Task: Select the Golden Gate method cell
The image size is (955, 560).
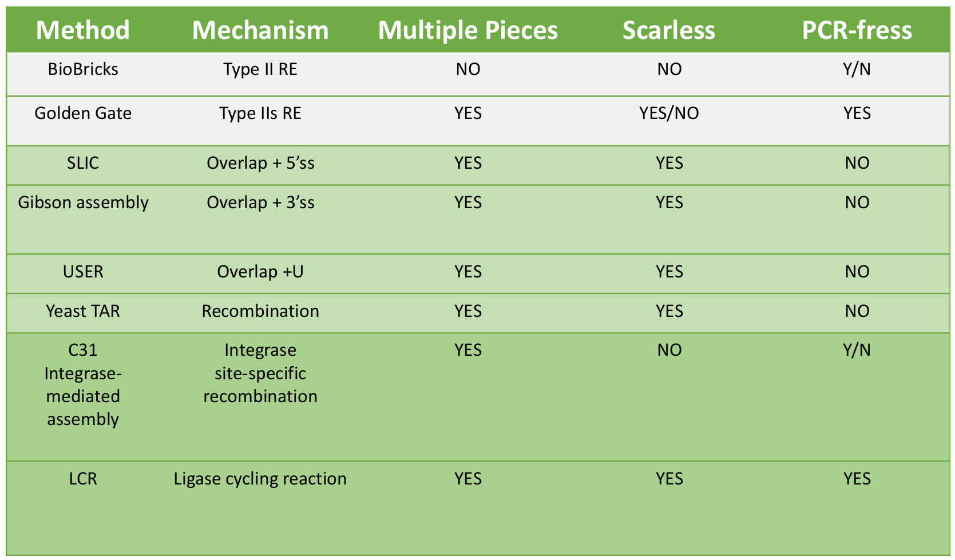Action: tap(83, 113)
